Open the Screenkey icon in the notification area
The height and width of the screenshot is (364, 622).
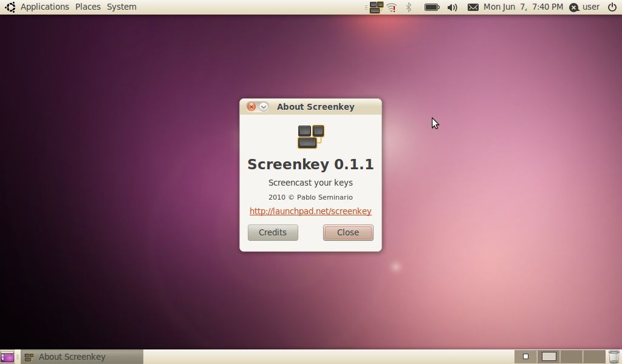(x=375, y=7)
